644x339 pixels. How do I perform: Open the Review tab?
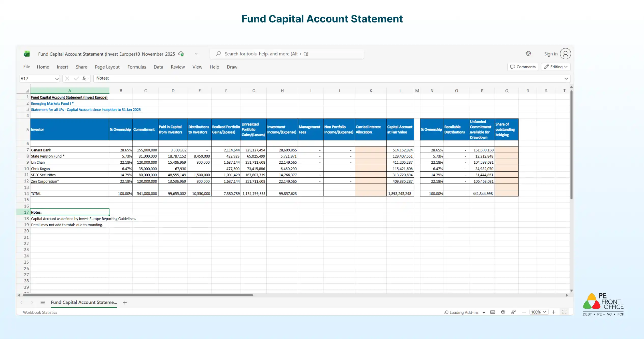178,67
